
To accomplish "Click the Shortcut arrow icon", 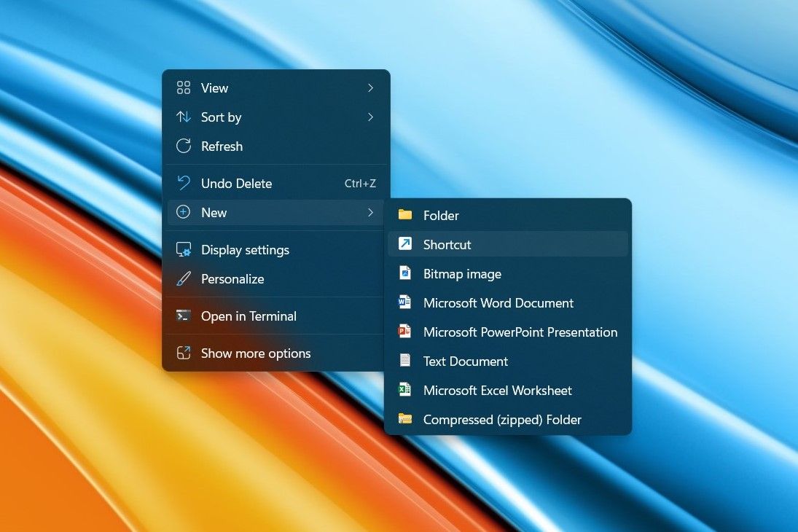I will click(x=405, y=244).
